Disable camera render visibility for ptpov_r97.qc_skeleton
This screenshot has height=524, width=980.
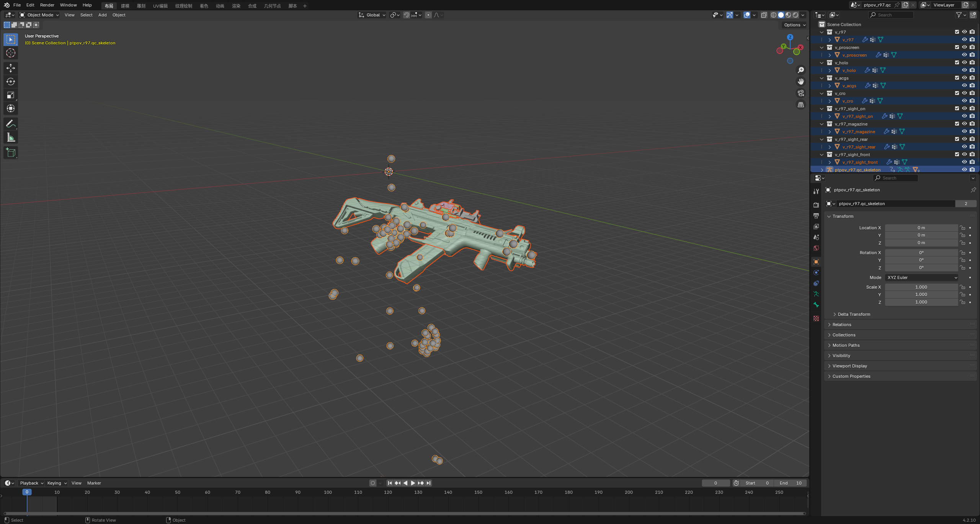972,169
